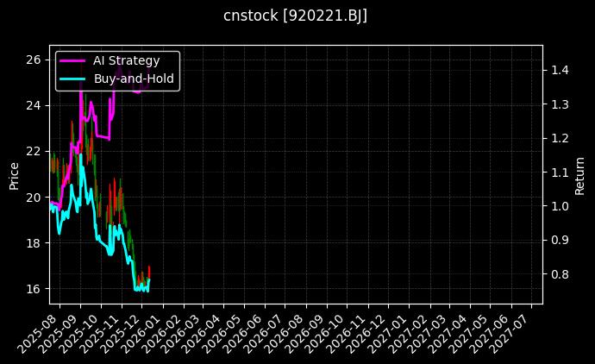Select the AI Strategy legend label
This screenshot has width=595, height=364.
coord(126,61)
